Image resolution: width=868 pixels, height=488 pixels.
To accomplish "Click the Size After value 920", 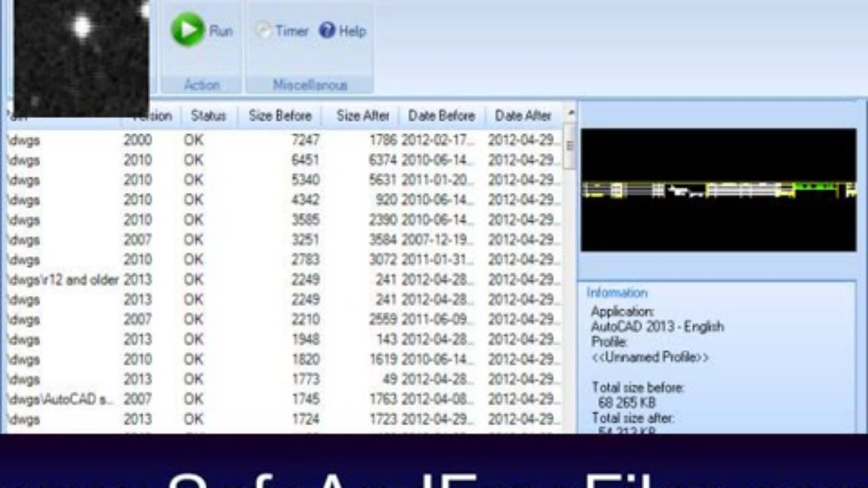I will pyautogui.click(x=387, y=200).
